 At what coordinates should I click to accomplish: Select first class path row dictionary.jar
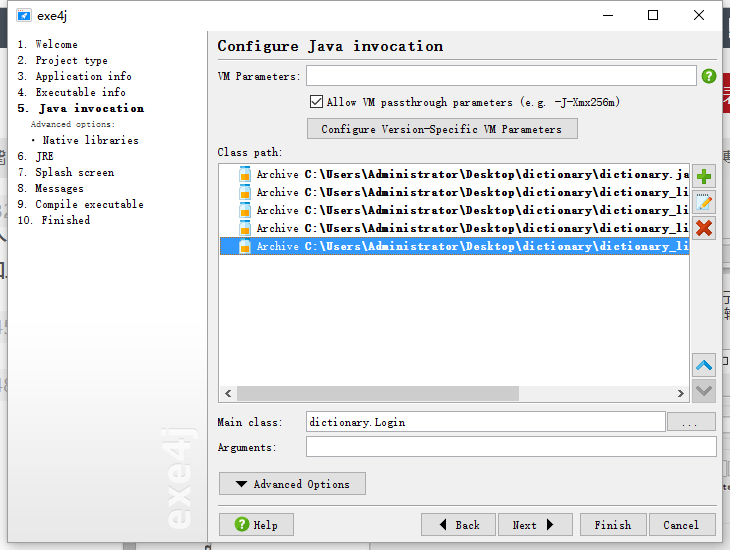[454, 174]
